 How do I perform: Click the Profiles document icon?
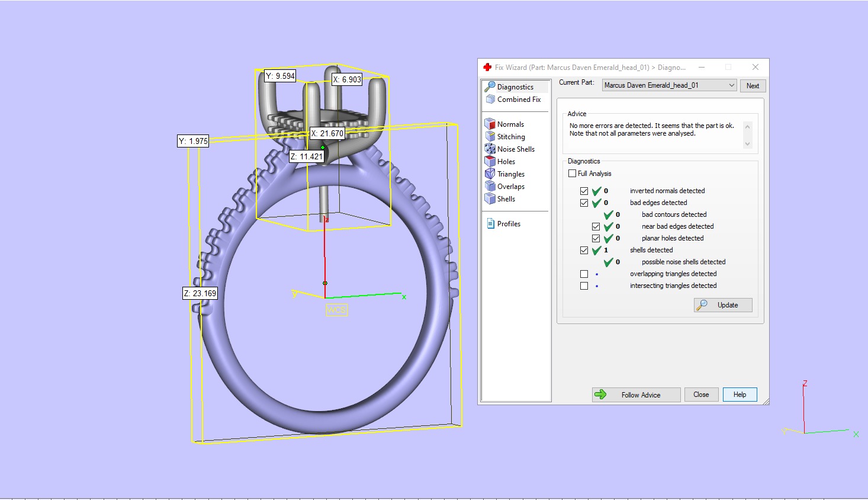pos(490,223)
